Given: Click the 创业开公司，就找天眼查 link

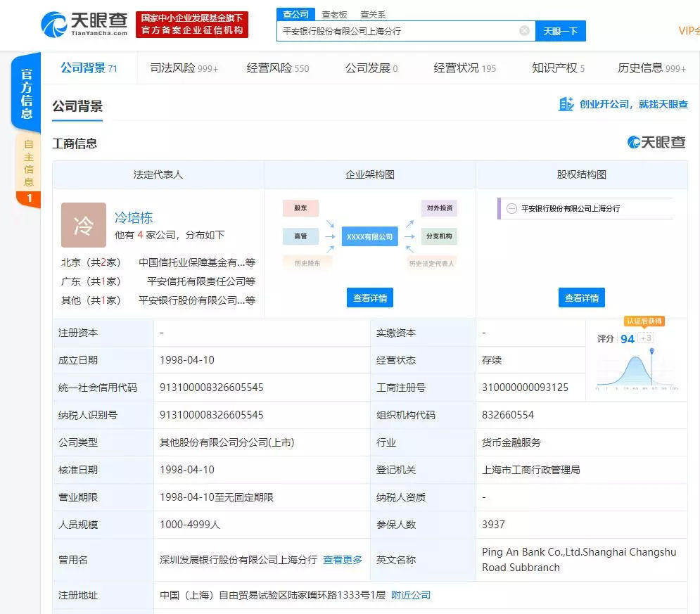Looking at the screenshot, I should [x=633, y=104].
